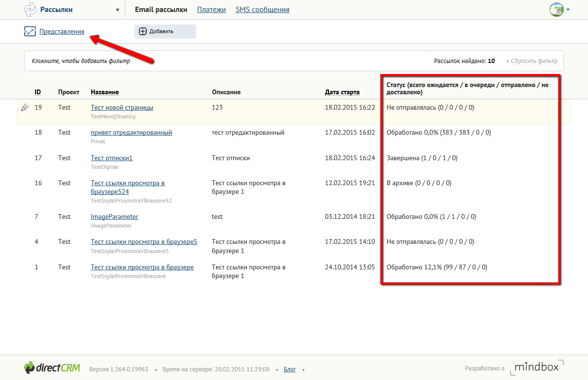The image size is (588, 380).
Task: Click the plus icon on Добавить
Action: (x=143, y=31)
